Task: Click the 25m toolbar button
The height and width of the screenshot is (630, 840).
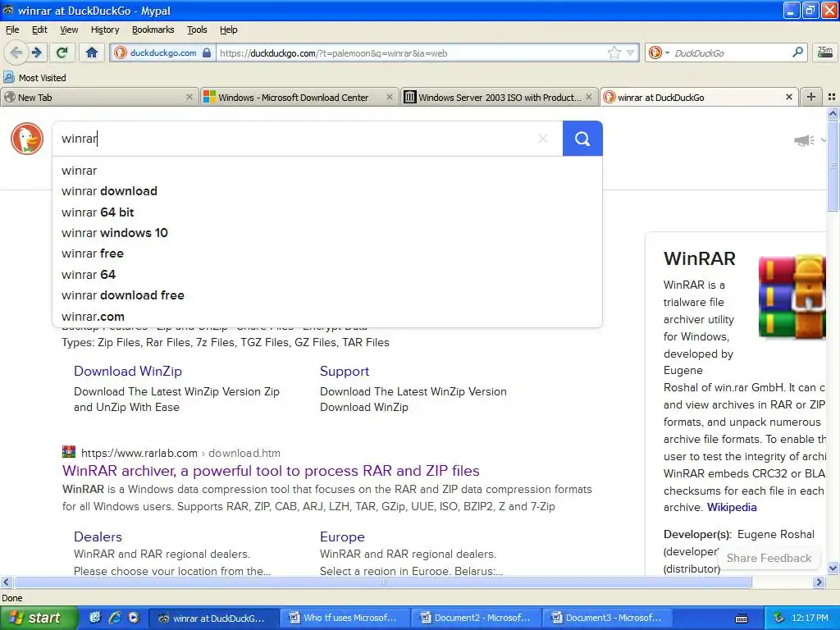Action: 825,52
